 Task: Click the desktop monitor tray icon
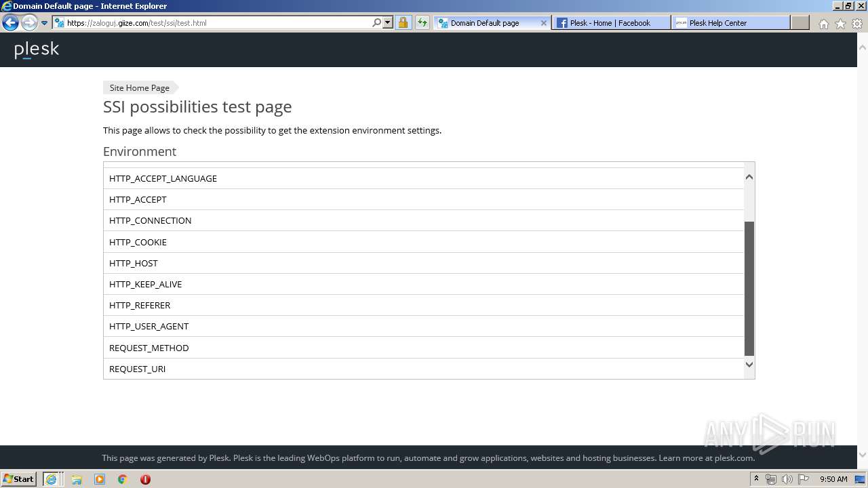pos(861,479)
